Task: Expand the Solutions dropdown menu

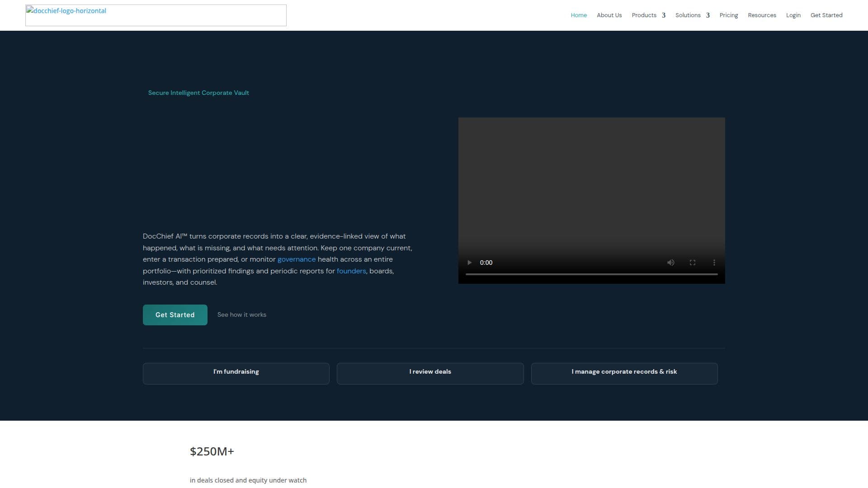Action: coord(692,15)
